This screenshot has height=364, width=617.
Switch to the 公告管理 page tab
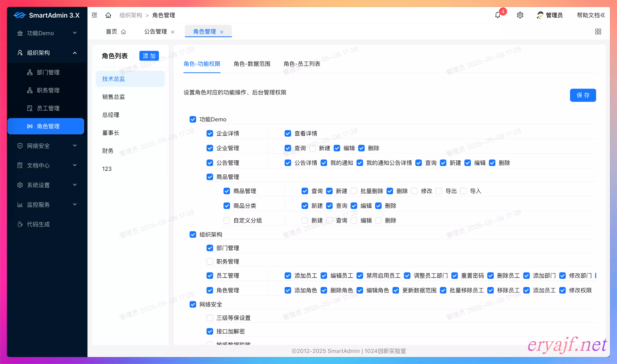(156, 32)
